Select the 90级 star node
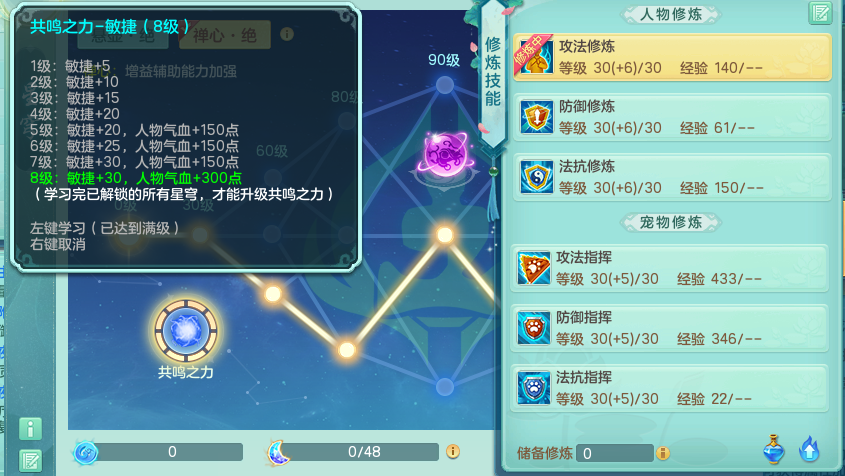Viewport: 845px width, 476px height. tap(445, 85)
